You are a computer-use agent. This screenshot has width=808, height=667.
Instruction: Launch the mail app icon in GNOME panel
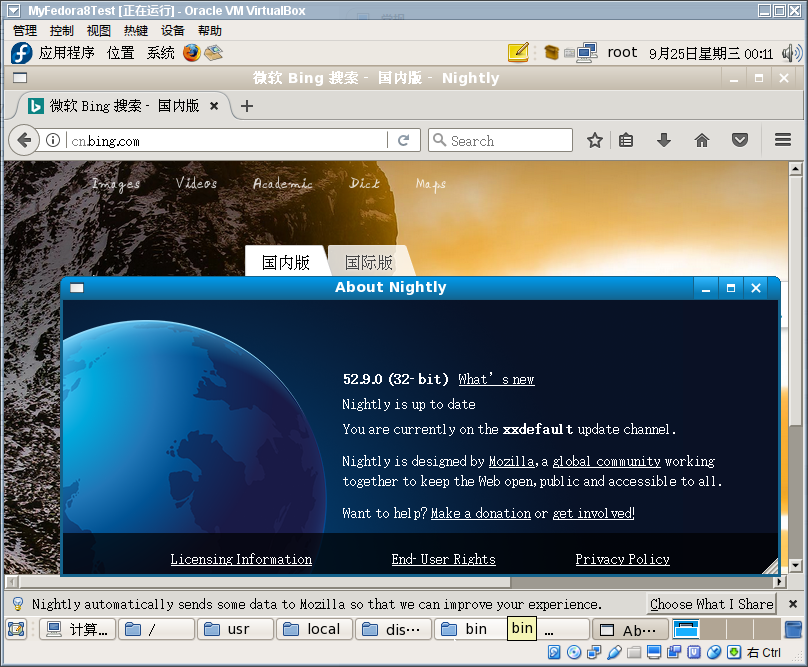(x=213, y=53)
